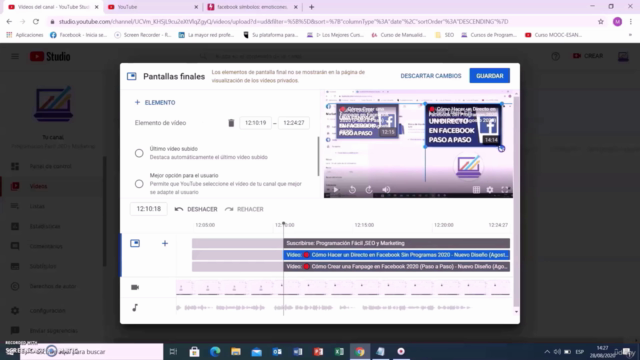Screen dimensions: 640x360
Task: Reload the page
Action: pos(36,22)
